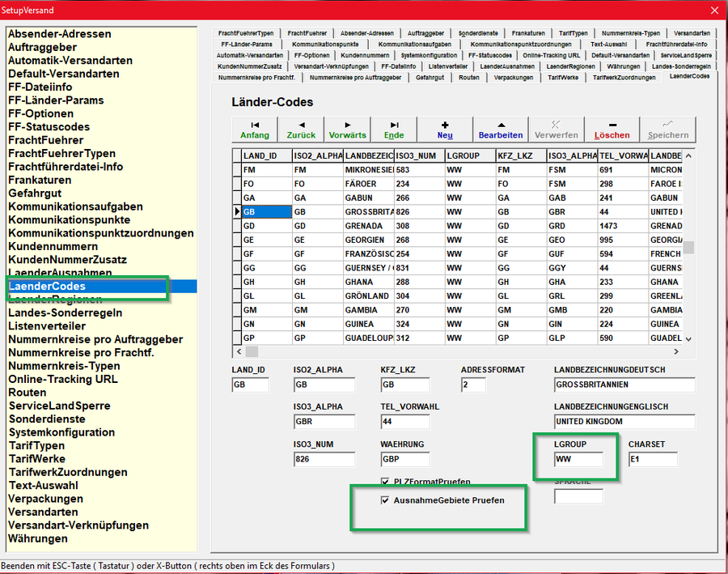Screen dimensions: 728x574
Task: Switch to the Währungen tab
Action: click(x=623, y=66)
